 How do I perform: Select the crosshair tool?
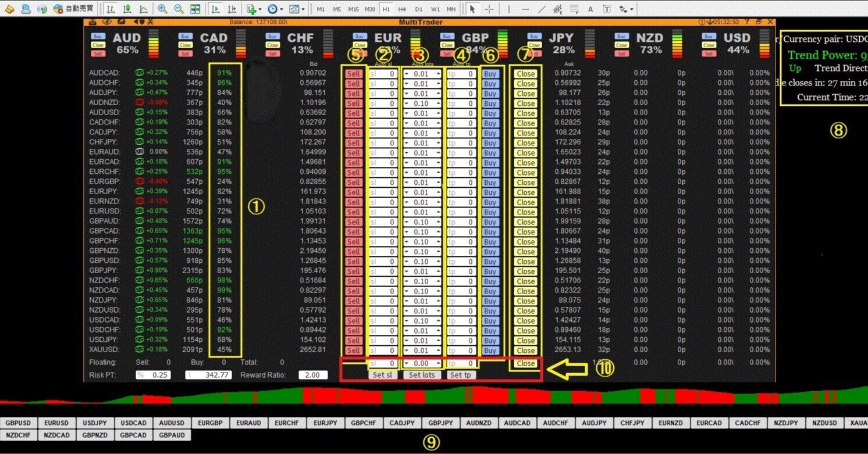(490, 9)
